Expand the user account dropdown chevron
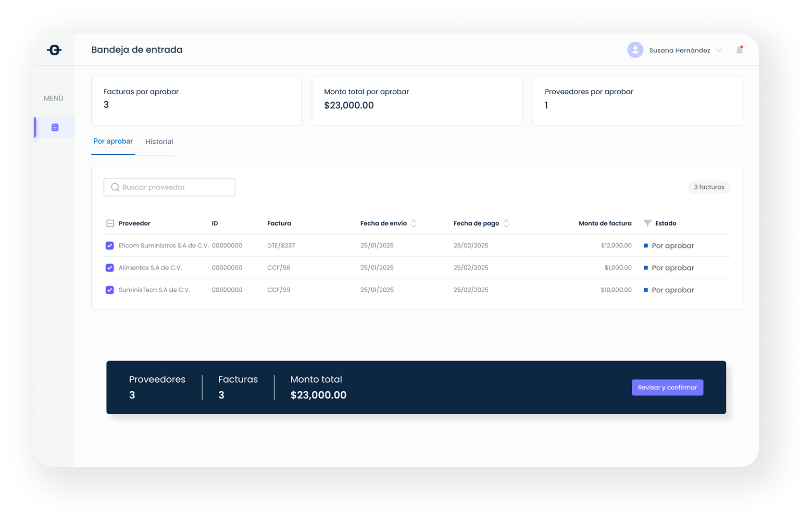Viewport: 812px width, 520px height. pyautogui.click(x=719, y=50)
